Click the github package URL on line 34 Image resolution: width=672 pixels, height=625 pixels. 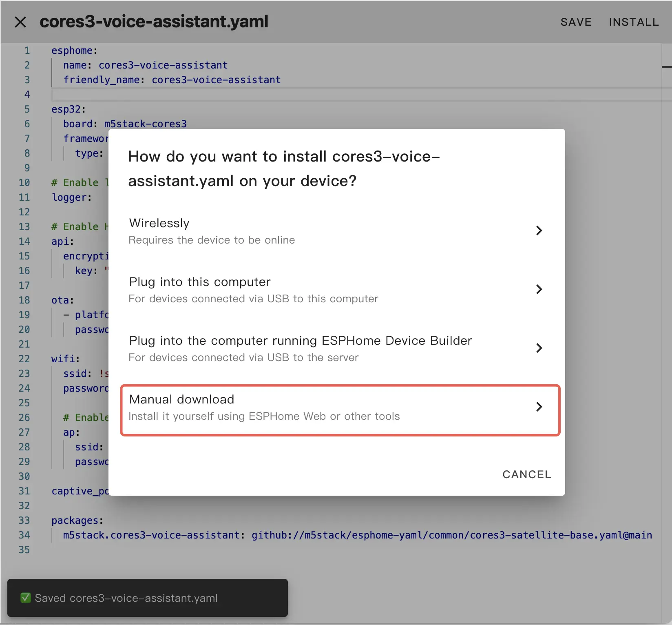click(451, 535)
